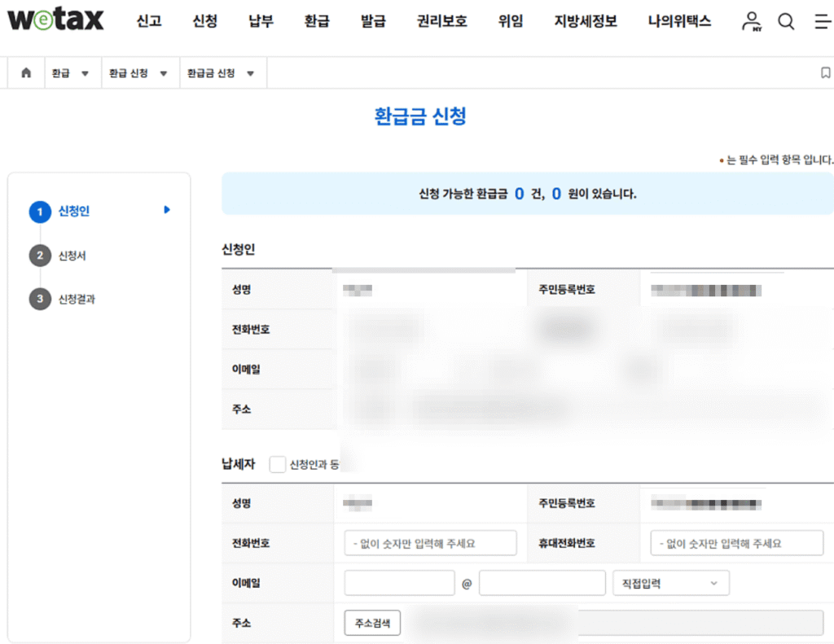Go to home via breadcrumb house icon
The width and height of the screenshot is (834, 644).
pos(26,73)
